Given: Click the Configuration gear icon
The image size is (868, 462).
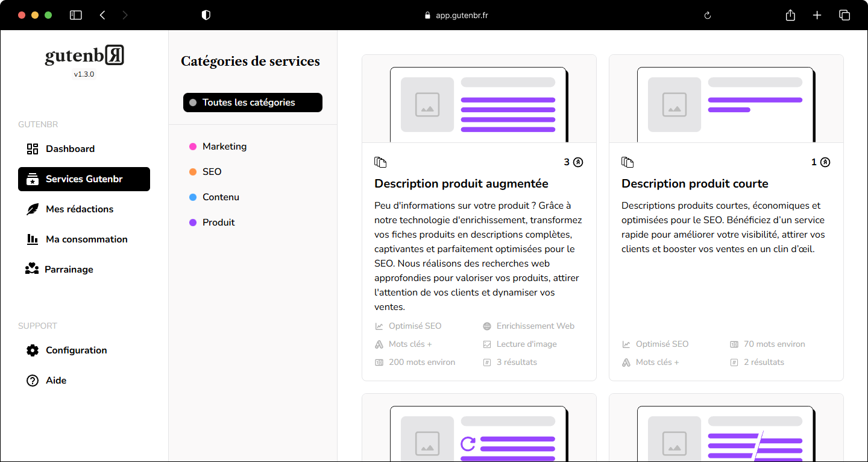Looking at the screenshot, I should pyautogui.click(x=33, y=350).
